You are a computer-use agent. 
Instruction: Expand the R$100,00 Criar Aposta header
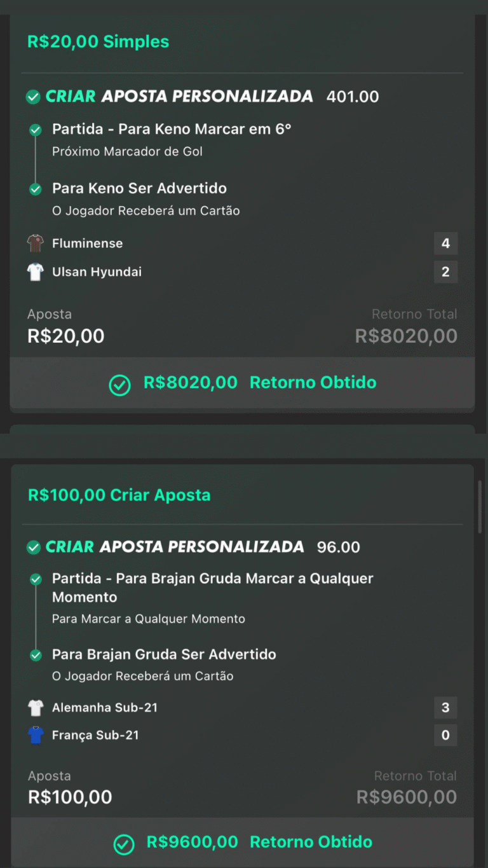(119, 495)
